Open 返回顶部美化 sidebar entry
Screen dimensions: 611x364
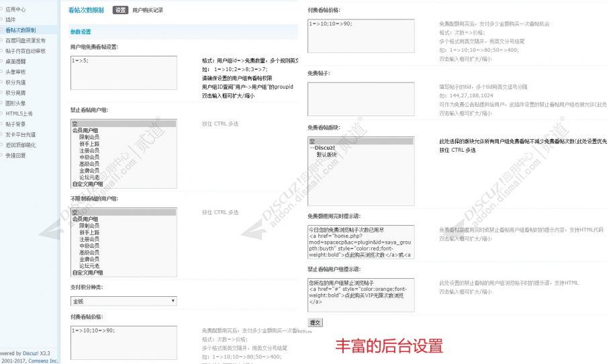(x=21, y=145)
